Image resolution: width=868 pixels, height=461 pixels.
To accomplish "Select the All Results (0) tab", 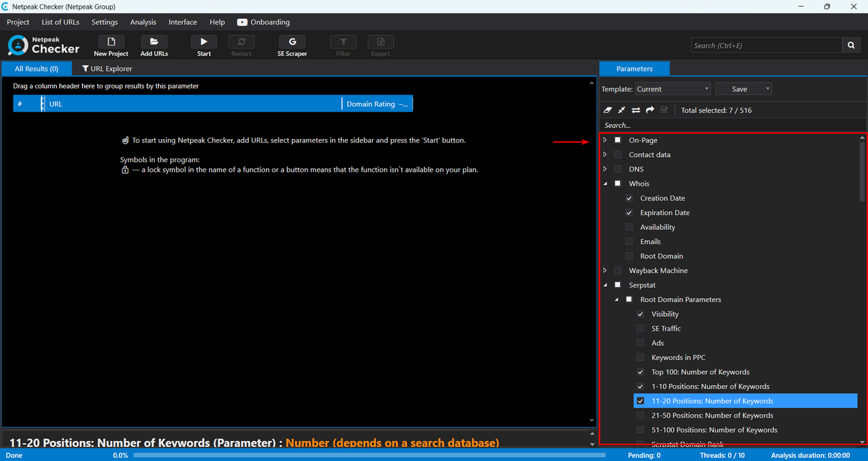I will coord(37,68).
